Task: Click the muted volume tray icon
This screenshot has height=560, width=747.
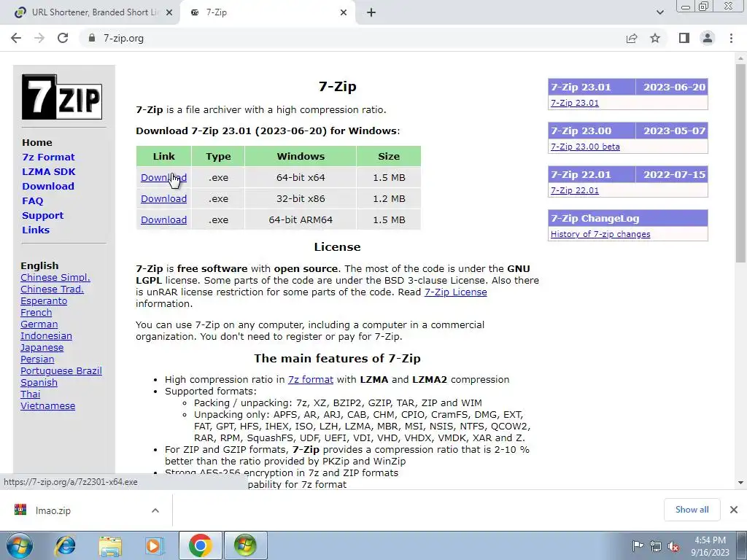Action: (x=673, y=546)
